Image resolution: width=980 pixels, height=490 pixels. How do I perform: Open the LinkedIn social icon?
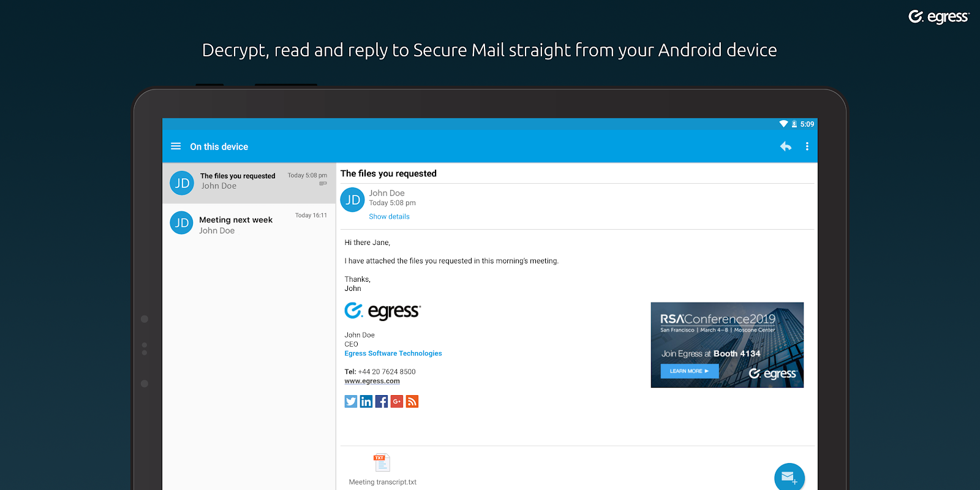(x=366, y=401)
